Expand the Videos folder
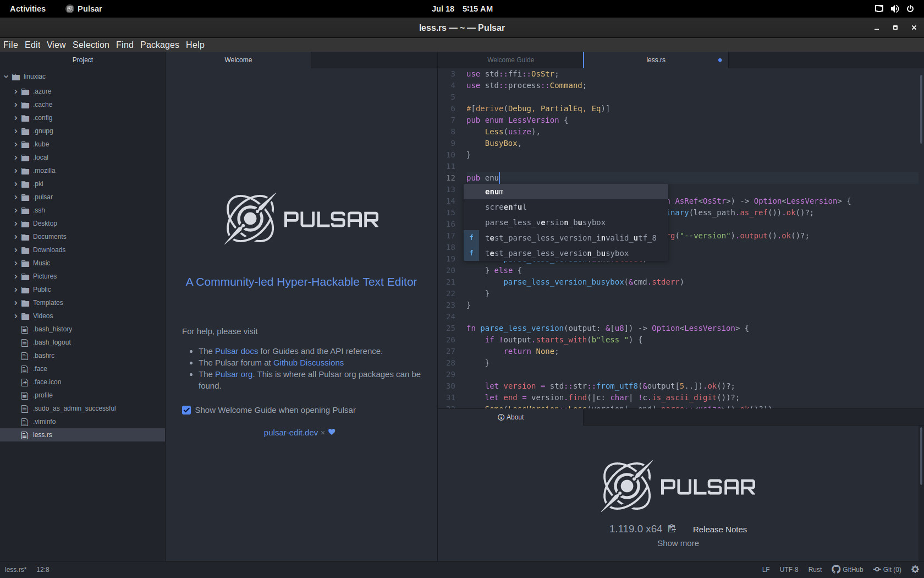Image resolution: width=924 pixels, height=578 pixels. click(16, 316)
